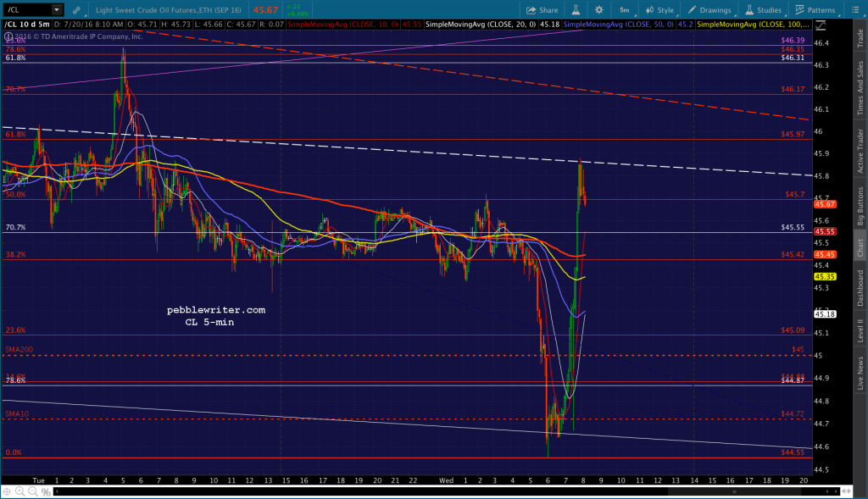Click the last price 45.67 in header
This screenshot has height=499, width=868.
tap(265, 10)
